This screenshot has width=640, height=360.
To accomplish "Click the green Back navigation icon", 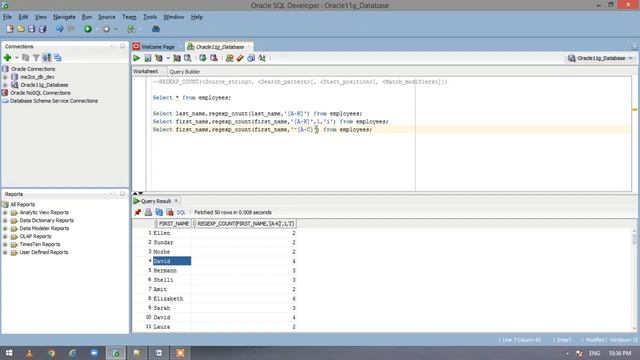I will (87, 29).
